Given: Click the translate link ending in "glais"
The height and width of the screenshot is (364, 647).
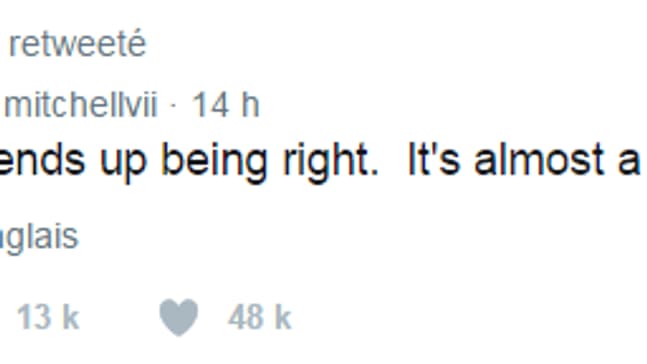Looking at the screenshot, I should tap(39, 238).
